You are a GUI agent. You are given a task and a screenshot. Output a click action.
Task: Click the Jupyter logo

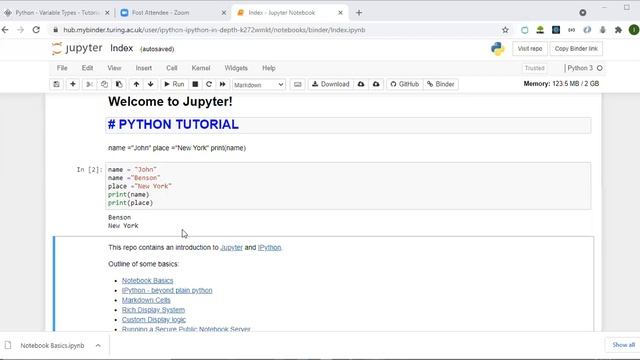pos(77,48)
